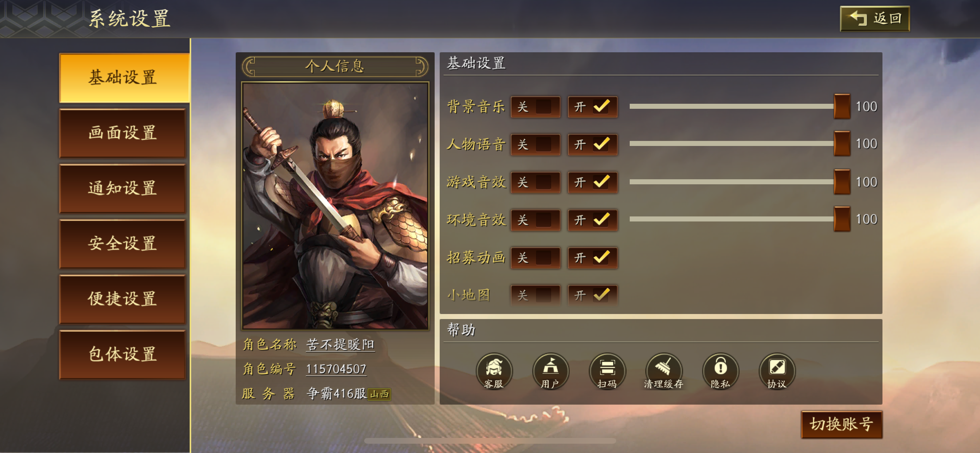Turn on 环境音效 开 option
980x453 pixels.
[x=593, y=220]
